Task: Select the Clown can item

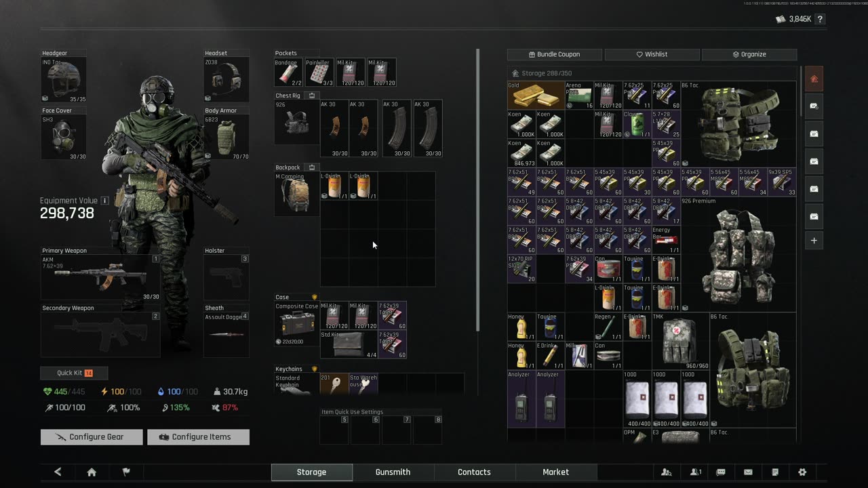Action: [x=637, y=124]
